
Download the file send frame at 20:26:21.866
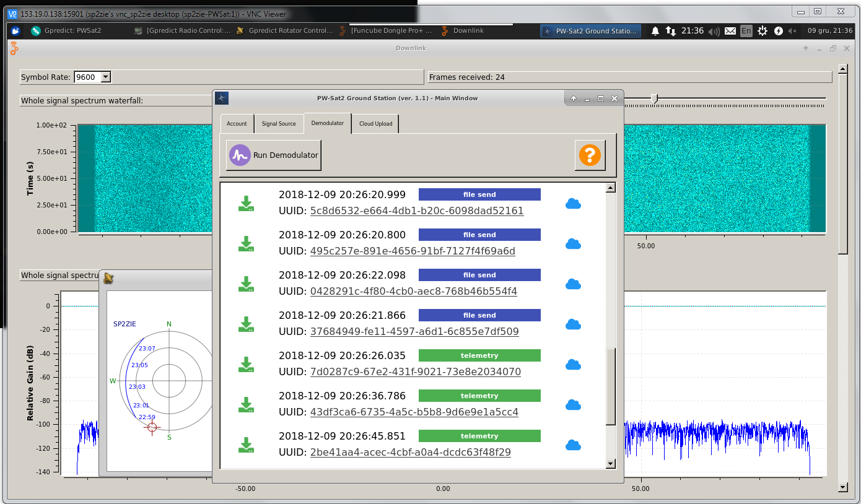(x=247, y=324)
